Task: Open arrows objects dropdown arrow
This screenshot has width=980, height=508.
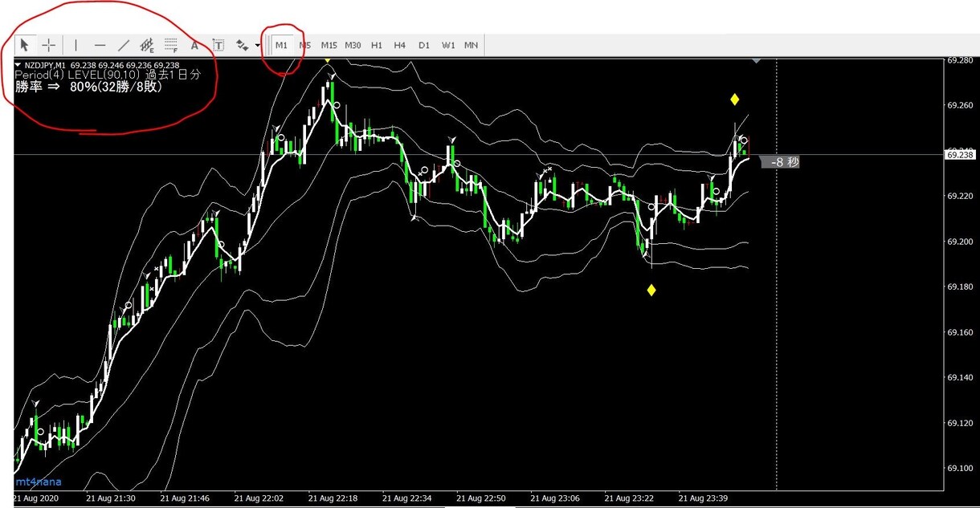Action: click(x=257, y=46)
